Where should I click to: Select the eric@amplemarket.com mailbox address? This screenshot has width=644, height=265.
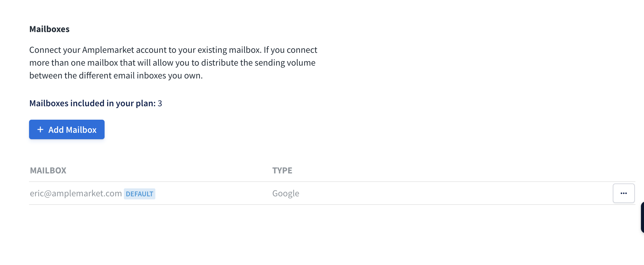[x=76, y=194]
